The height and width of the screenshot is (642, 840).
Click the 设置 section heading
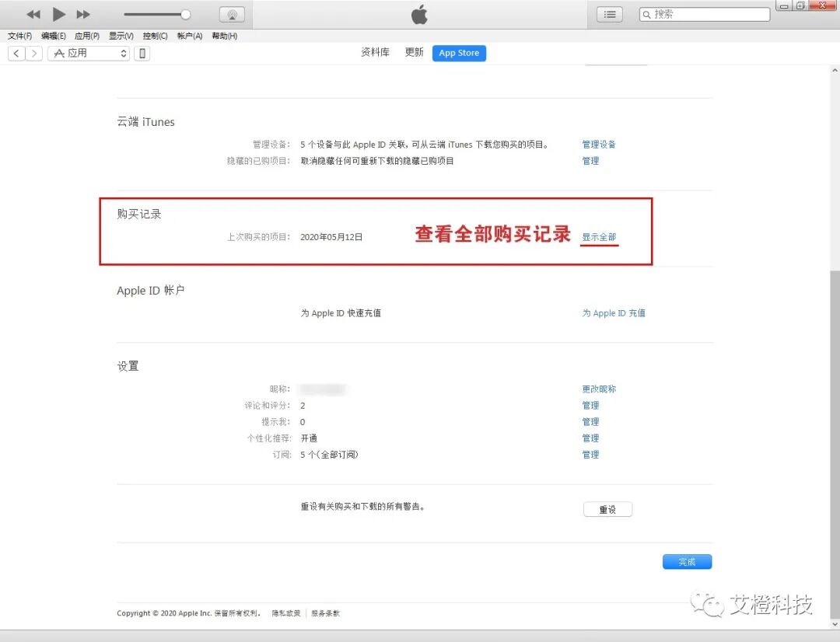point(128,366)
